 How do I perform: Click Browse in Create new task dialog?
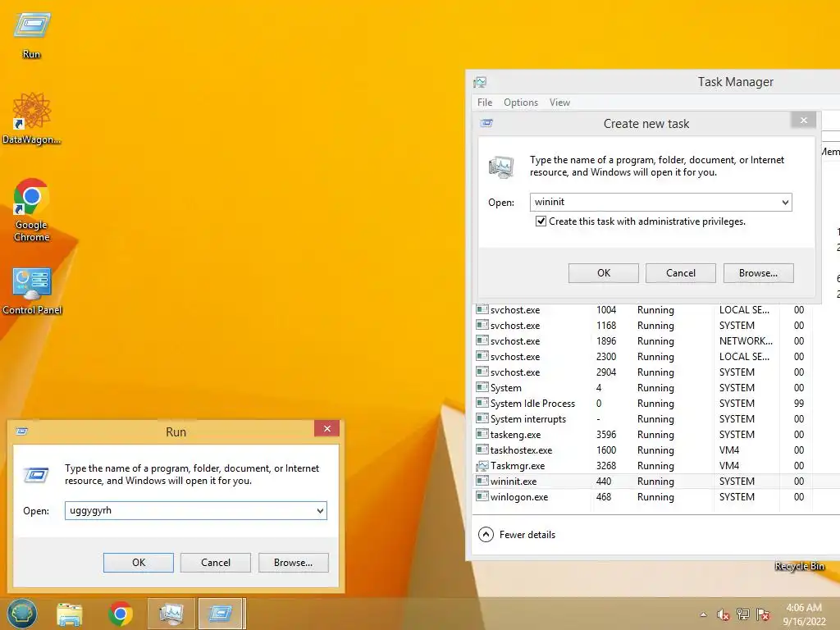pos(759,273)
